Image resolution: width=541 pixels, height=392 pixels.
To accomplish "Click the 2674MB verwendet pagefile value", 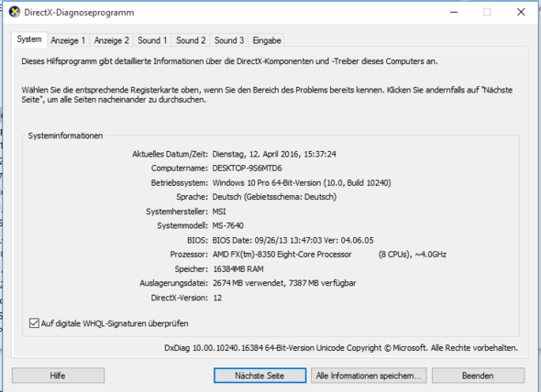I will 284,283.
